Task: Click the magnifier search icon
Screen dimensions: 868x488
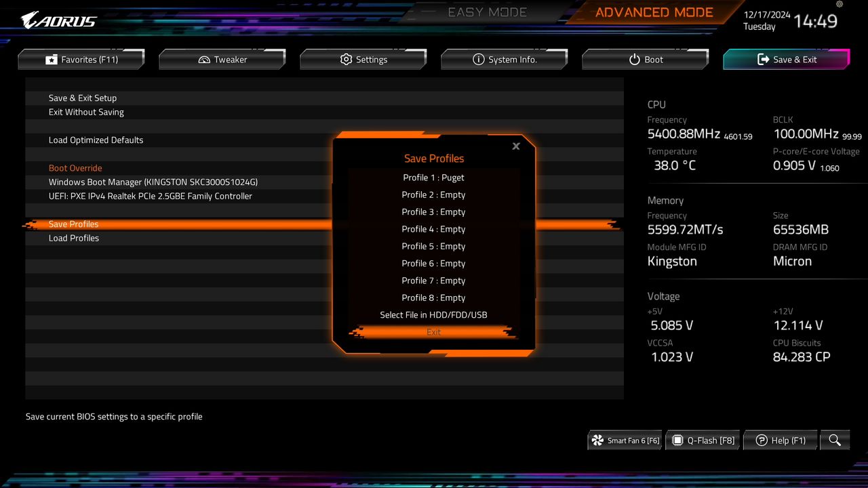Action: pyautogui.click(x=835, y=441)
